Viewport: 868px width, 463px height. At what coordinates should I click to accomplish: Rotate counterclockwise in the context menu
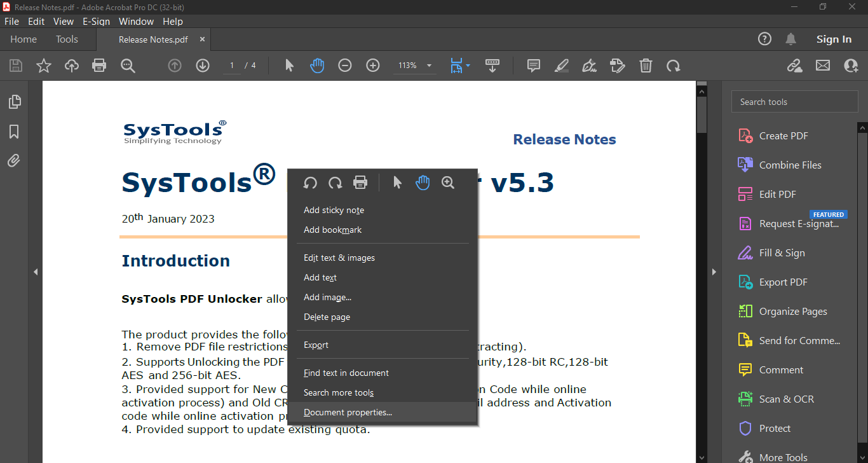pos(310,183)
